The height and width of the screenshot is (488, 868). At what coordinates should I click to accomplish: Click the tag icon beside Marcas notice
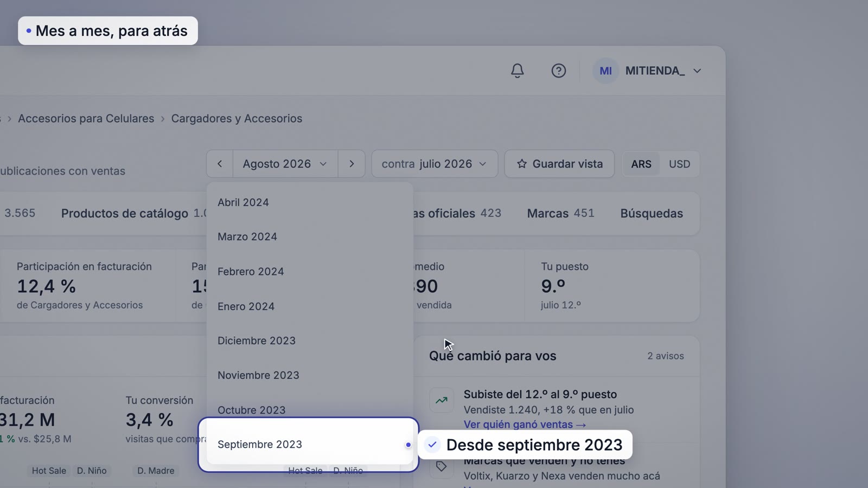[x=442, y=466]
